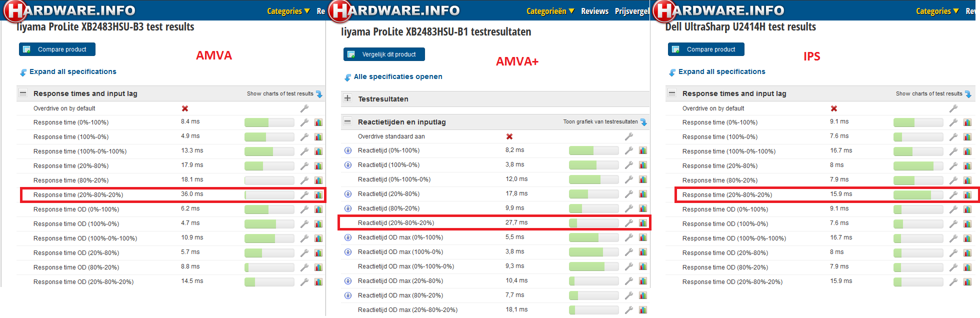Open Categories dropdown in Iiyama B3 panel
The height and width of the screenshot is (318, 980).
(288, 11)
